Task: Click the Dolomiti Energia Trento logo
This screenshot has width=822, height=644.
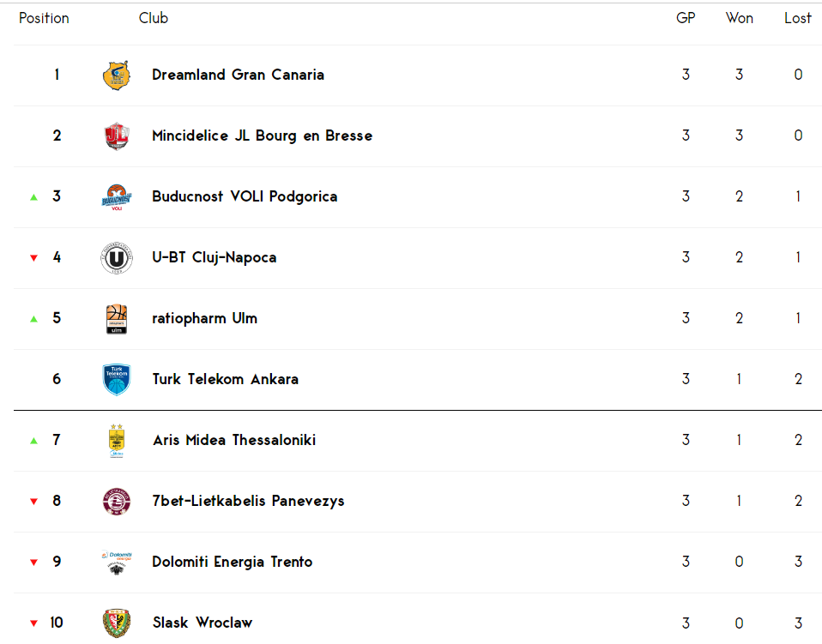Action: coord(117,563)
